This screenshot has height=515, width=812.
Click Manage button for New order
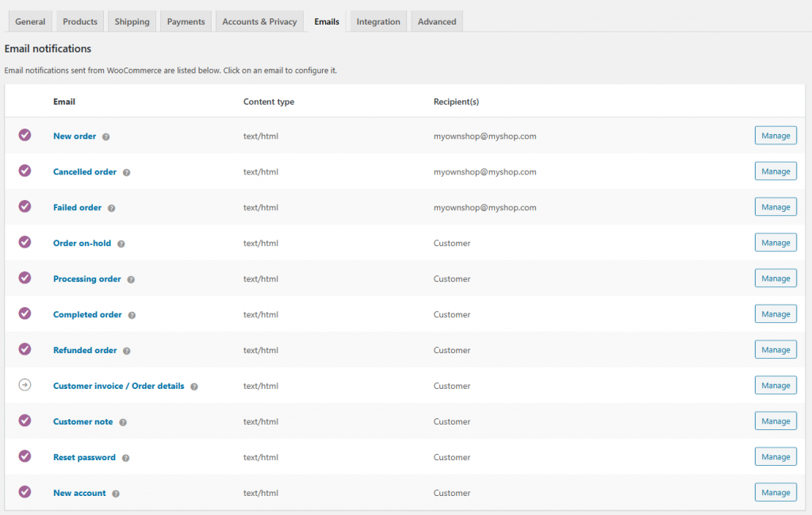[x=776, y=136]
